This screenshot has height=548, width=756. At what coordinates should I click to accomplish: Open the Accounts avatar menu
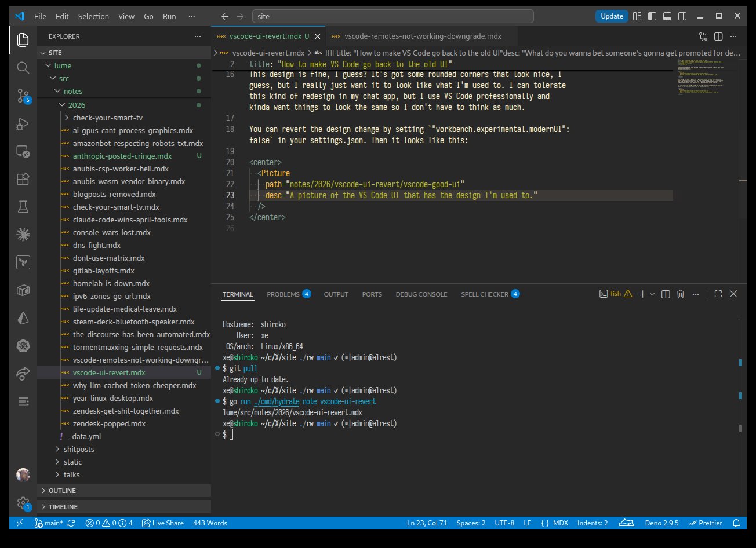coord(23,475)
